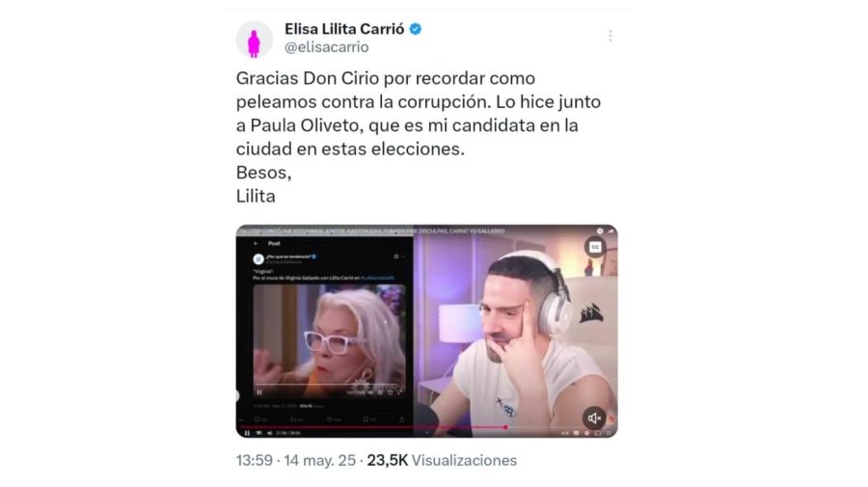Click the back arrow beside Post header
This screenshot has width=868, height=487.
tap(256, 243)
